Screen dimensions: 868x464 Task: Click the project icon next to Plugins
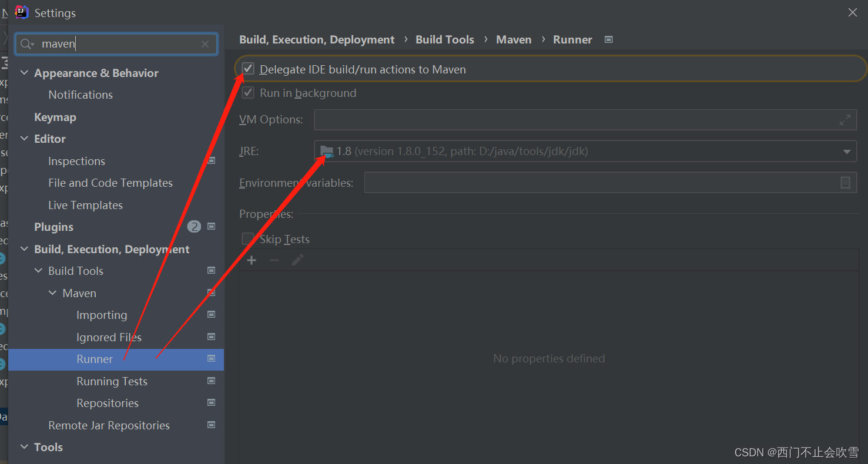tap(212, 227)
